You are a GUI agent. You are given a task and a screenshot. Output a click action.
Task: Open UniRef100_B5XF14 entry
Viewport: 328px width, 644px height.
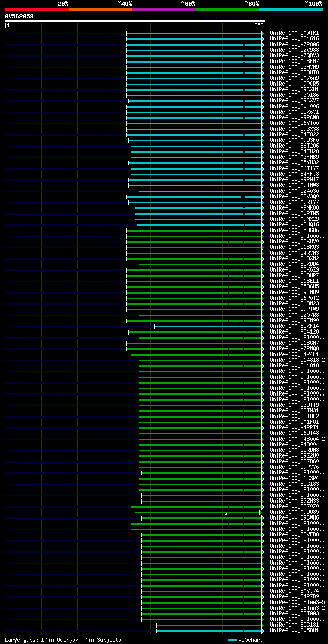(294, 326)
